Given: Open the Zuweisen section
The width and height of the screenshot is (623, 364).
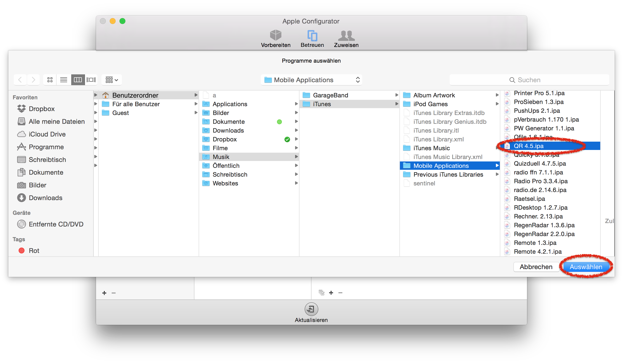Looking at the screenshot, I should click(x=346, y=38).
